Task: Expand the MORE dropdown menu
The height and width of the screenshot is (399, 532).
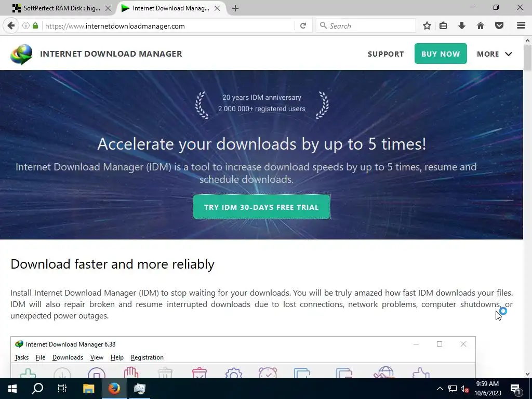Action: click(495, 54)
